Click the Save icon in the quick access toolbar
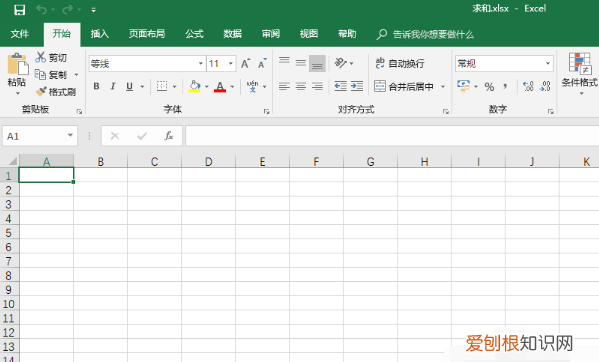The height and width of the screenshot is (362, 599). click(x=19, y=10)
